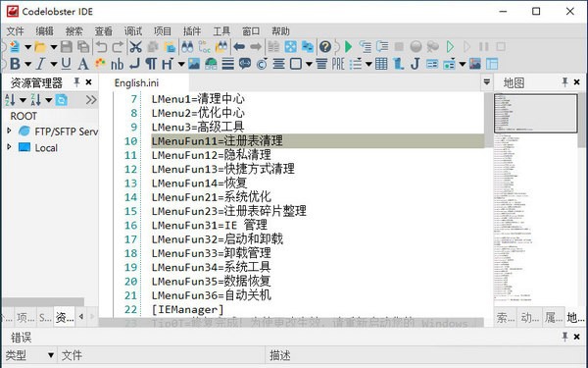Image resolution: width=588 pixels, height=368 pixels.
Task: Click the Find in files icon
Action: [221, 46]
